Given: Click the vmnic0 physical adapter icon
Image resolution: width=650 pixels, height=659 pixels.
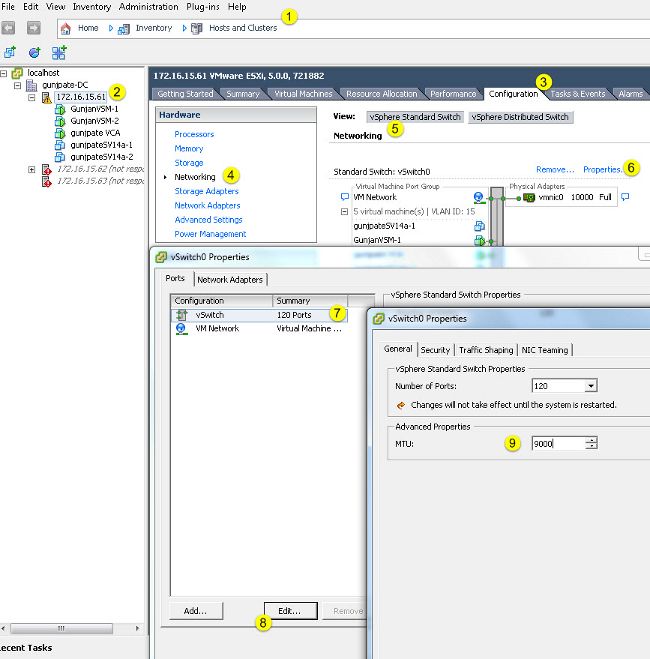Looking at the screenshot, I should pos(529,197).
